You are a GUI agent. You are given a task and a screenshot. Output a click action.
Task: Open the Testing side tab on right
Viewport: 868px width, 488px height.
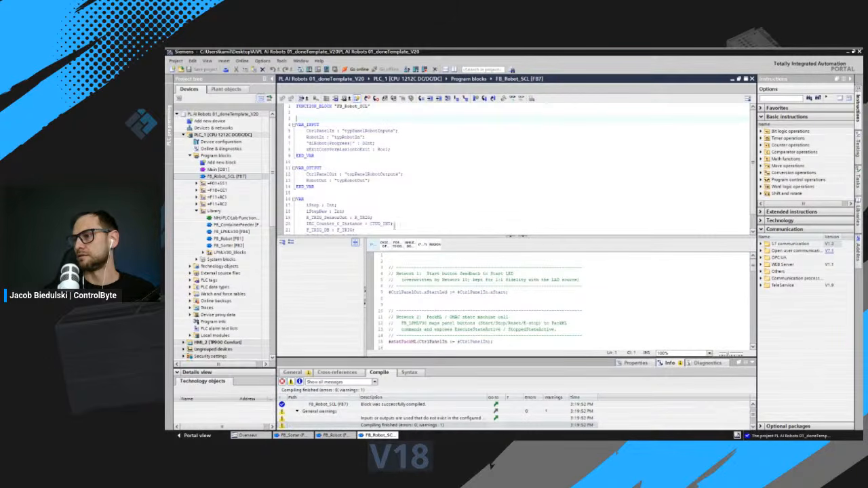click(x=857, y=146)
